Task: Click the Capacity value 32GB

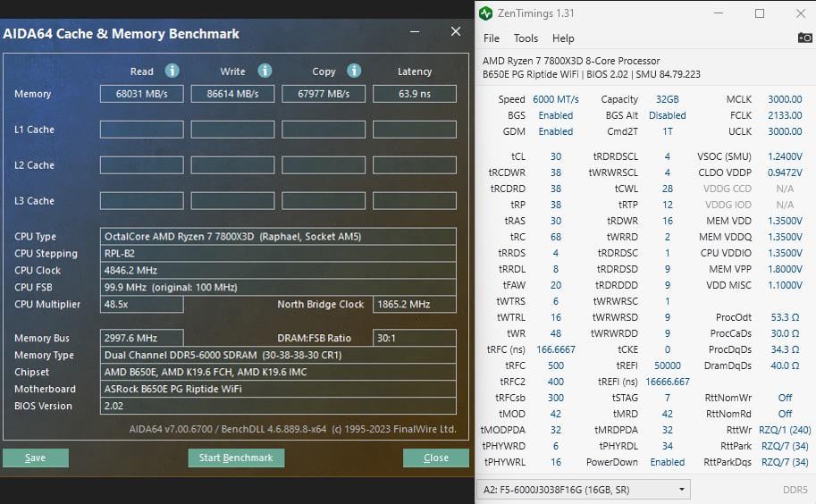Action: point(667,99)
